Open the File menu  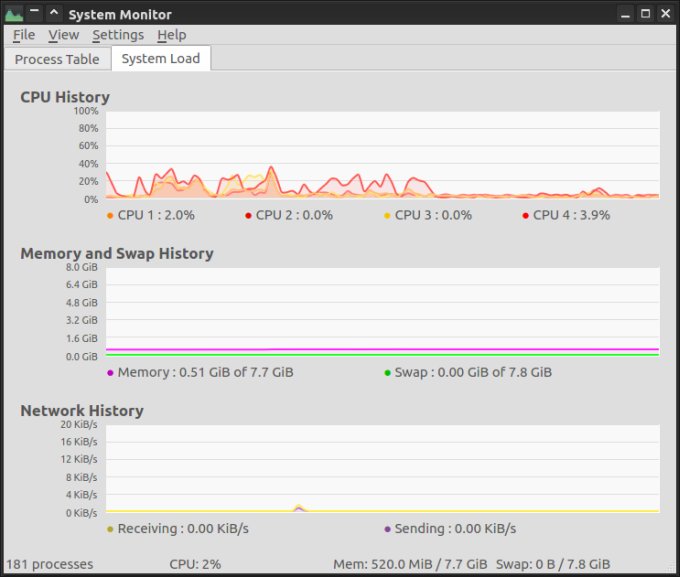pyautogui.click(x=24, y=35)
